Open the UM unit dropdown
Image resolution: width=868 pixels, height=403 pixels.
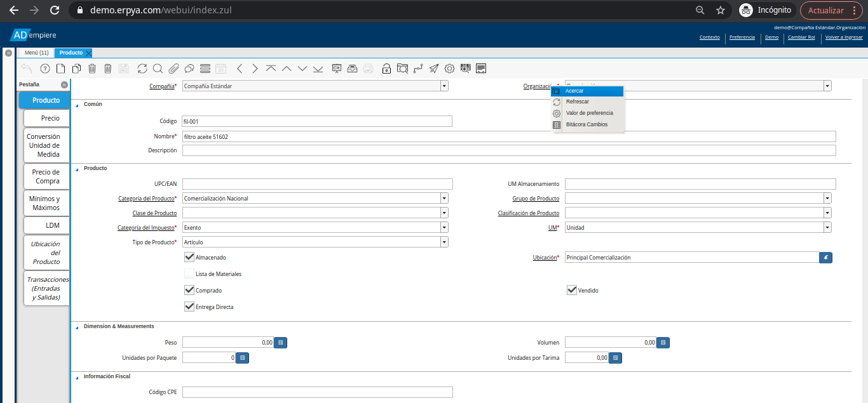point(827,227)
